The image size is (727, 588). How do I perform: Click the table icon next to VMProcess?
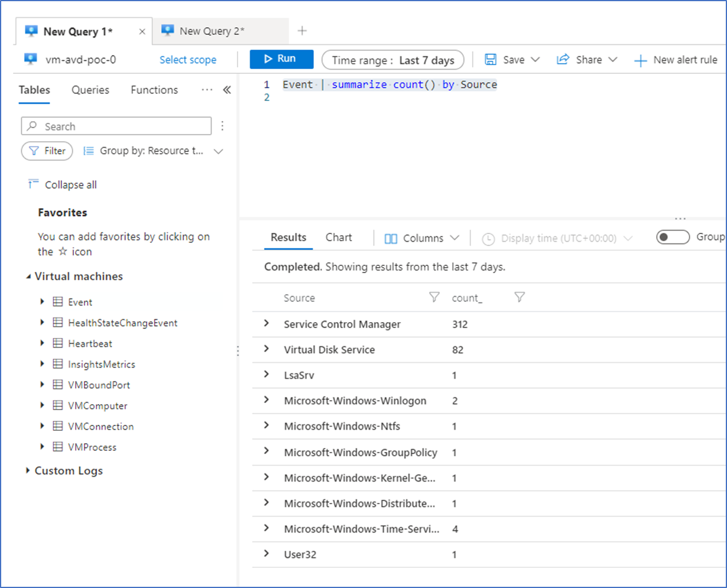point(58,447)
